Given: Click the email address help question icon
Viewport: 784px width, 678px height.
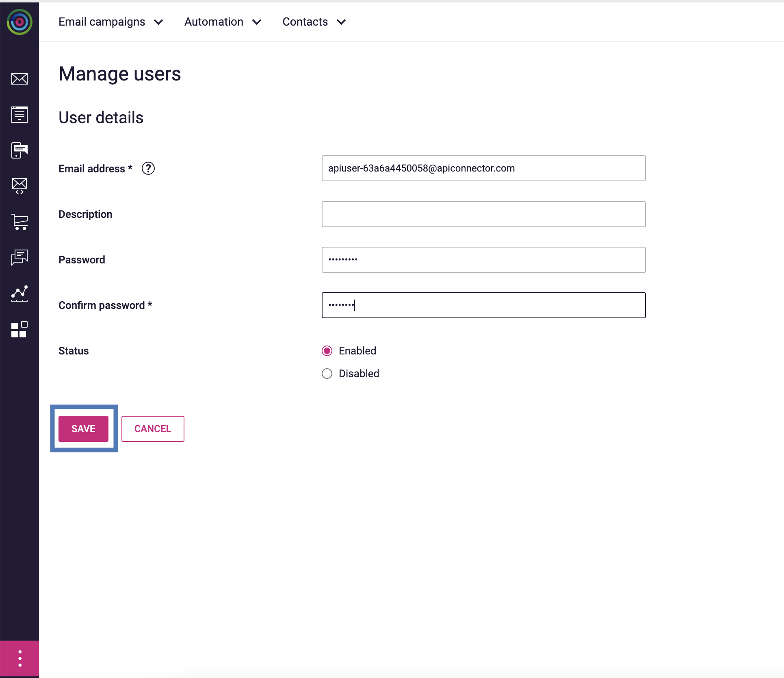Looking at the screenshot, I should (x=148, y=168).
